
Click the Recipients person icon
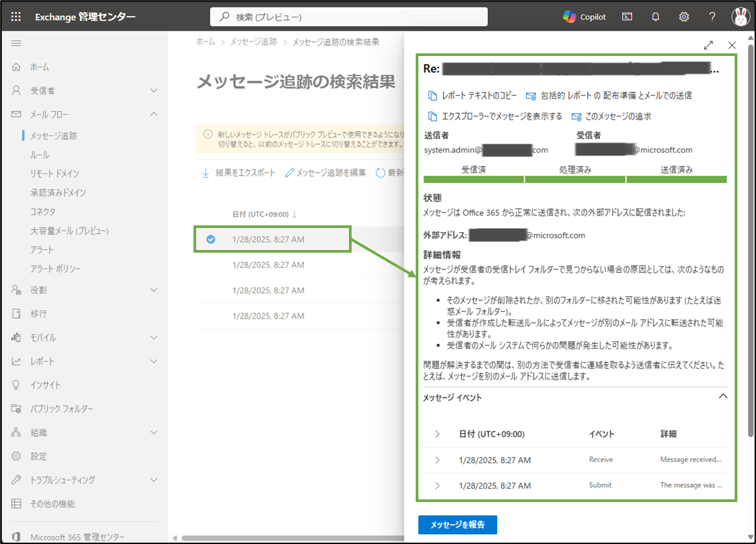point(16,91)
